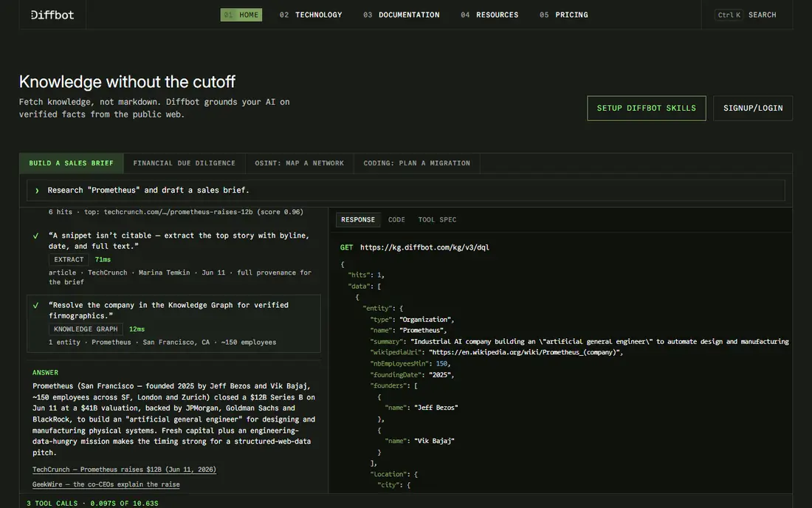Open the Pricing nav item

coord(563,15)
